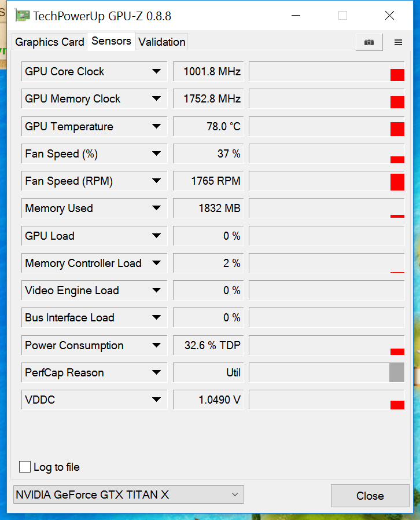Click the camera screenshot icon
This screenshot has height=520, width=420.
369,42
